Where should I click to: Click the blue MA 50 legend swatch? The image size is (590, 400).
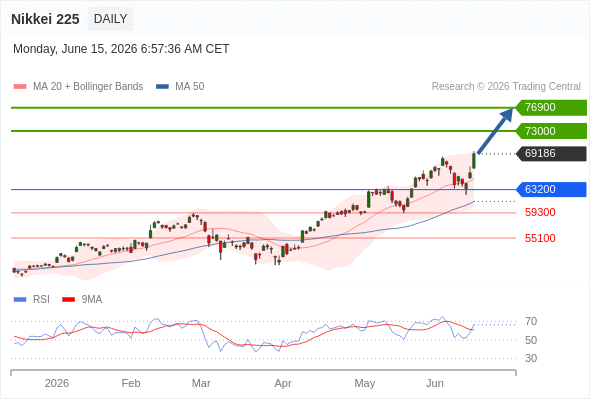point(162,87)
